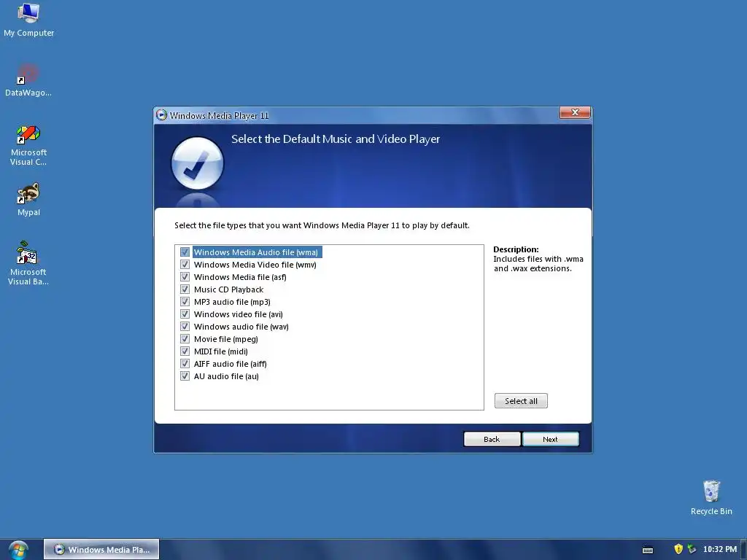The width and height of the screenshot is (747, 560).
Task: Click the Windows Media Player title bar icon
Action: tap(161, 115)
